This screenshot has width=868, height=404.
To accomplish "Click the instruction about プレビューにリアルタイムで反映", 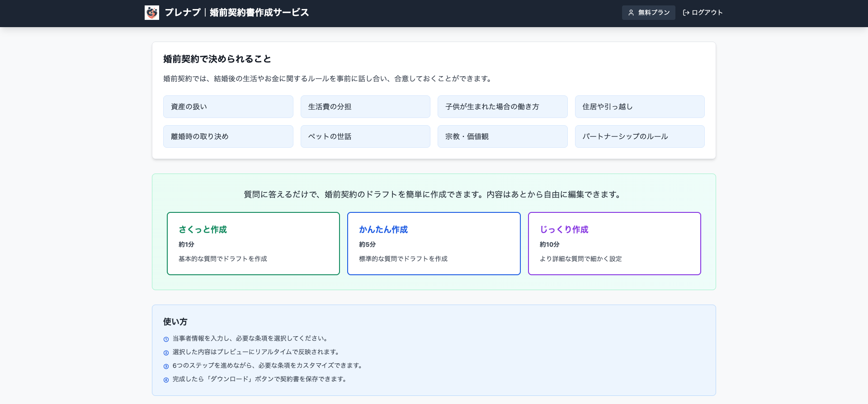I will point(257,352).
